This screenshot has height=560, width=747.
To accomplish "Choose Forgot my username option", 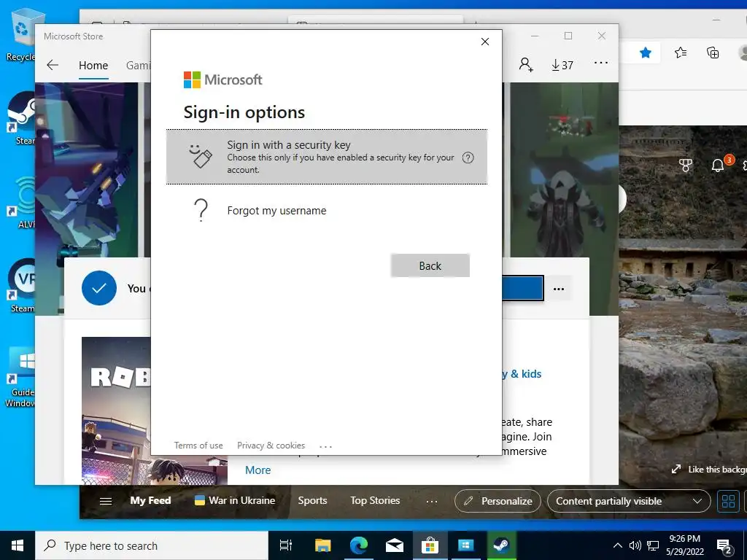I will click(x=327, y=211).
